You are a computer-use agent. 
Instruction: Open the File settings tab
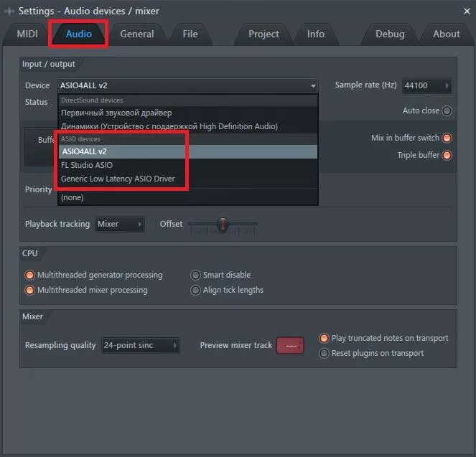coord(190,34)
